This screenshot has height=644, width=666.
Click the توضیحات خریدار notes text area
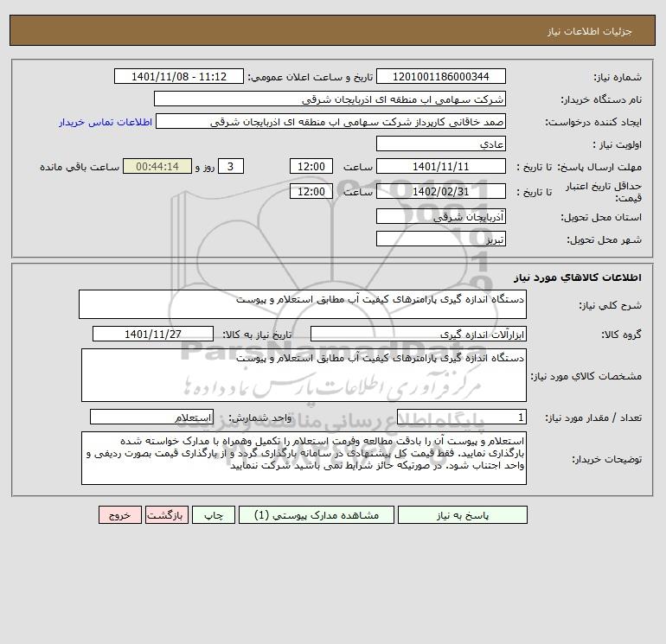pos(304,458)
